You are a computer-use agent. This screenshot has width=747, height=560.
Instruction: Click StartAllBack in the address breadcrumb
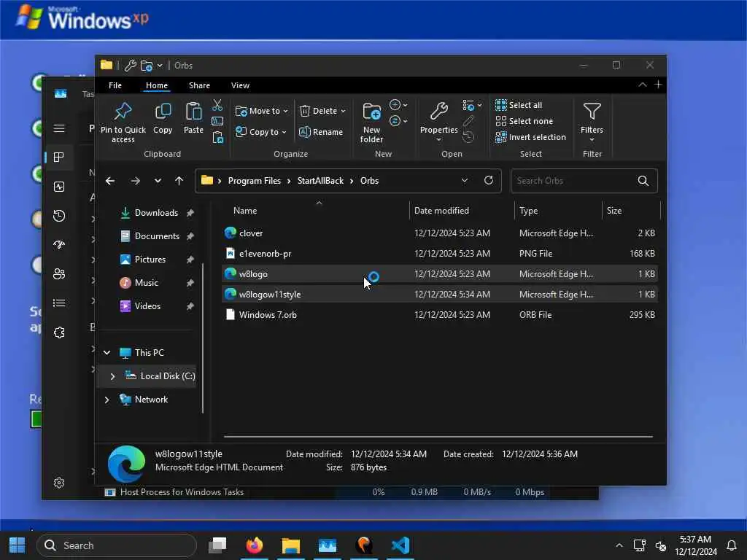(x=320, y=181)
